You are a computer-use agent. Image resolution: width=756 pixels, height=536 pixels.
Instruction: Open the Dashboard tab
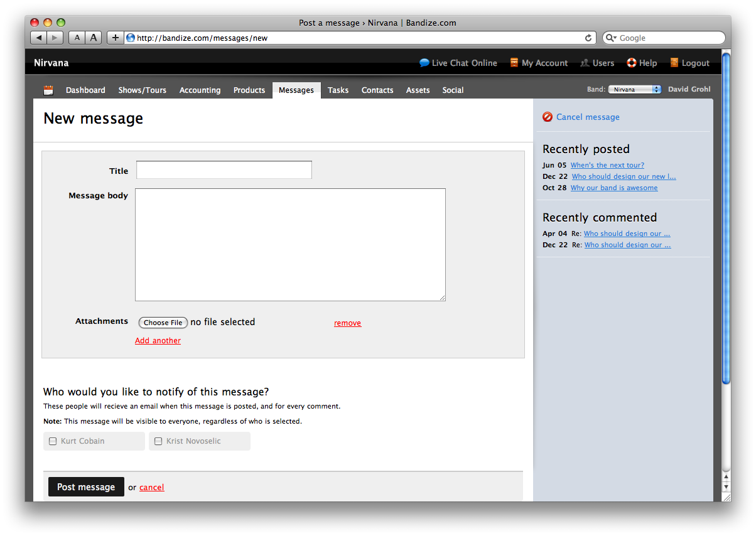click(x=85, y=90)
